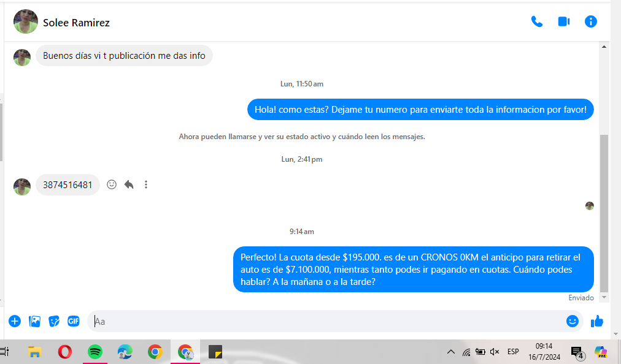This screenshot has height=364, width=621.
Task: Click the chat scrollbar down arrow
Action: (x=604, y=297)
